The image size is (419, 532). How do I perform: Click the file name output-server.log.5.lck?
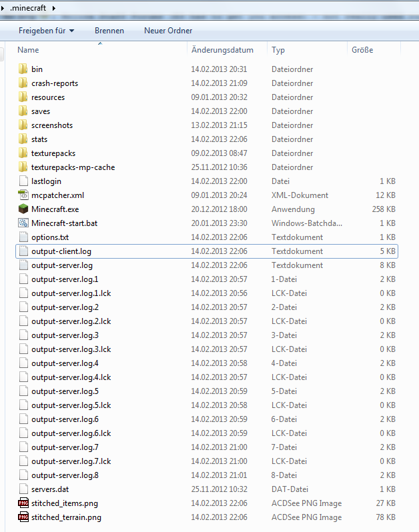[71, 405]
